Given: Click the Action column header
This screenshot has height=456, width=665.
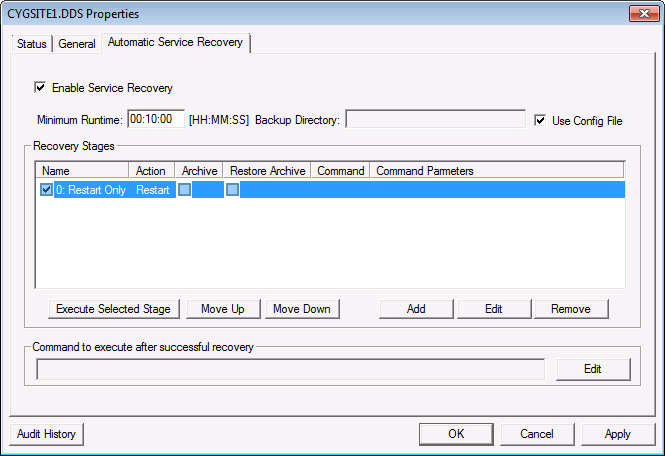Looking at the screenshot, I should click(151, 171).
